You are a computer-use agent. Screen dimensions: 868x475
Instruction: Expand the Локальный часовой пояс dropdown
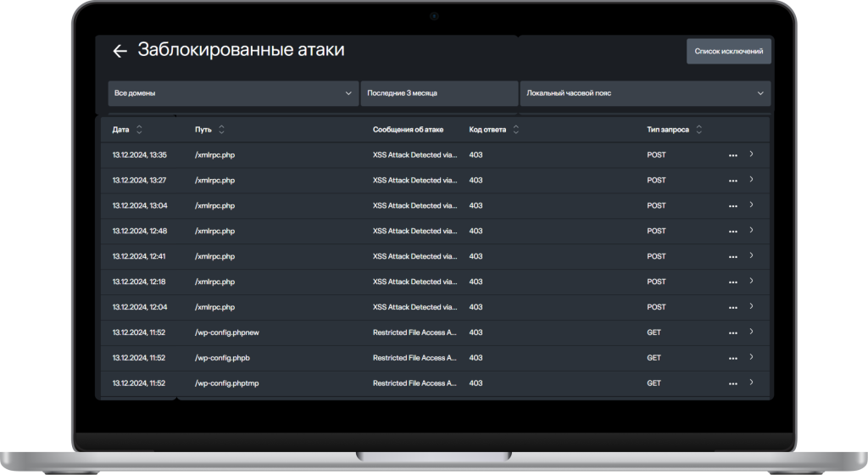[644, 93]
